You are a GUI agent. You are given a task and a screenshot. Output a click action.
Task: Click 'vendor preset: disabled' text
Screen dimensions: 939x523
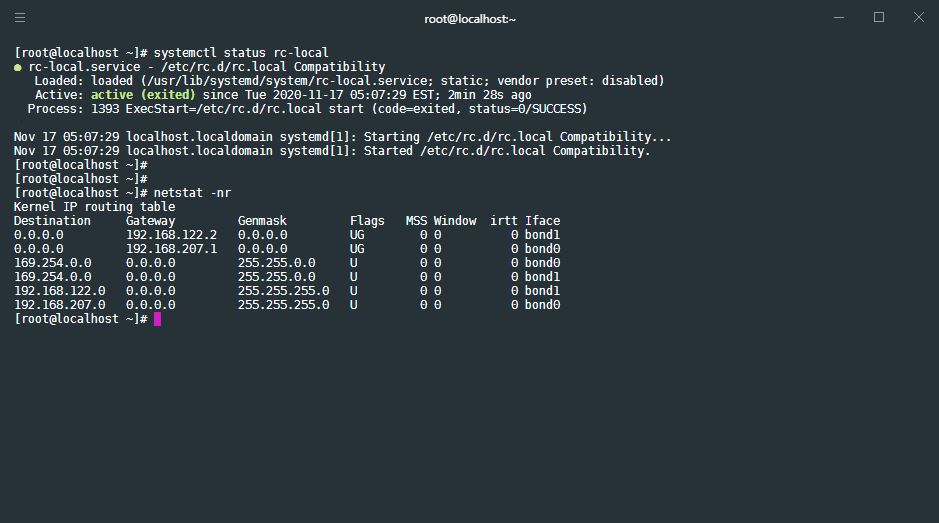click(577, 81)
